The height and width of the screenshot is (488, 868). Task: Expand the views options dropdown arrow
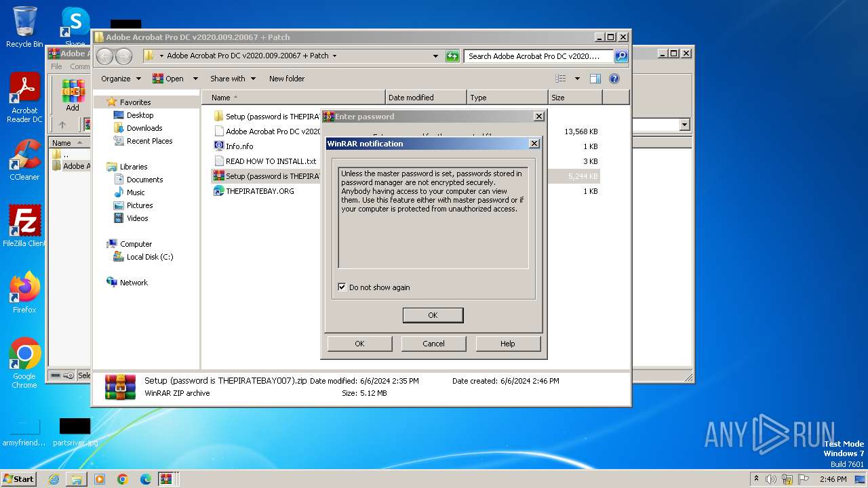(x=577, y=79)
